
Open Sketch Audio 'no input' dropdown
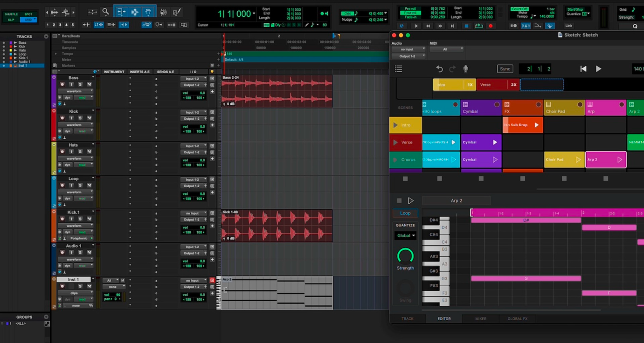(408, 49)
